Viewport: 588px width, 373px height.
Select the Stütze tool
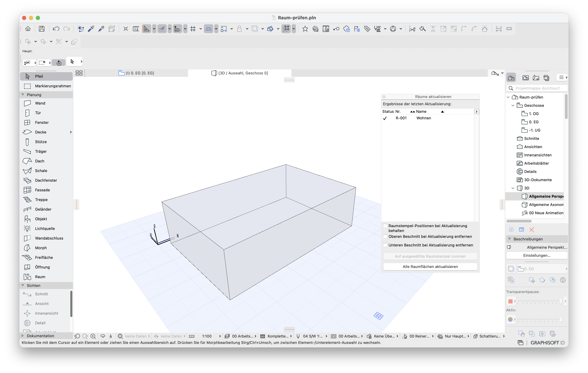coord(46,142)
